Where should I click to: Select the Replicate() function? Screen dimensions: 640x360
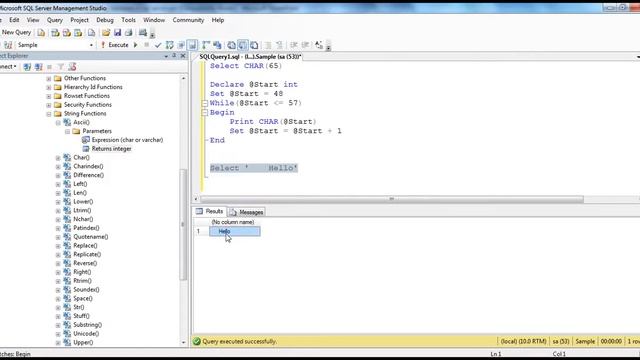coord(87,254)
